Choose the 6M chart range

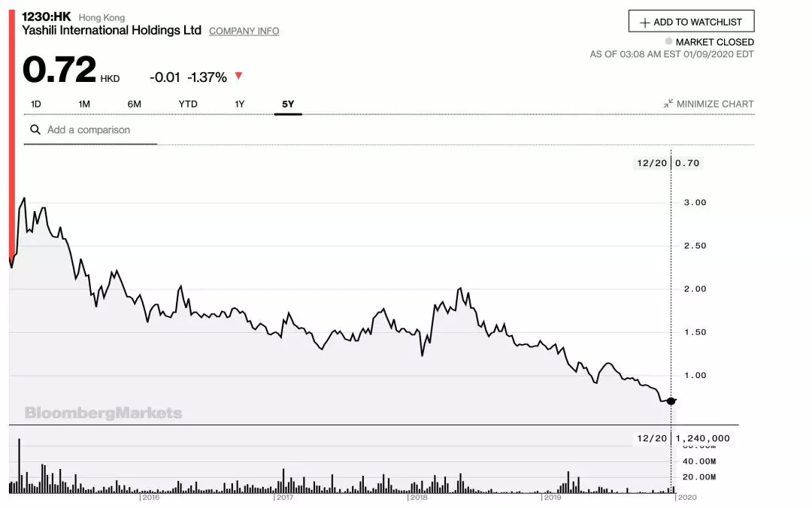coord(134,104)
